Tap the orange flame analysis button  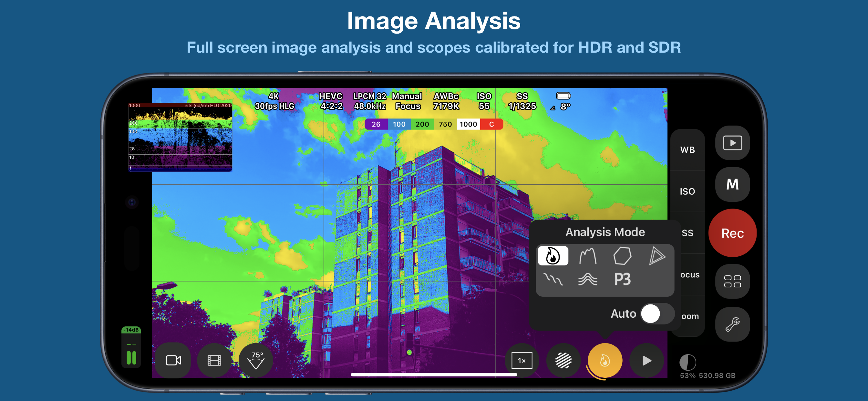click(x=605, y=361)
